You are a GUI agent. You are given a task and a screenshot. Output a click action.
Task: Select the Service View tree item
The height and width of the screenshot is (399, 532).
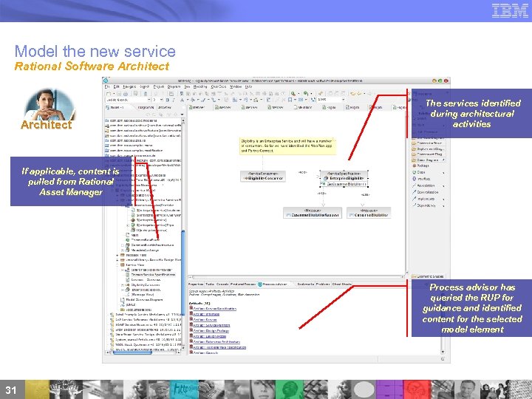(x=133, y=265)
